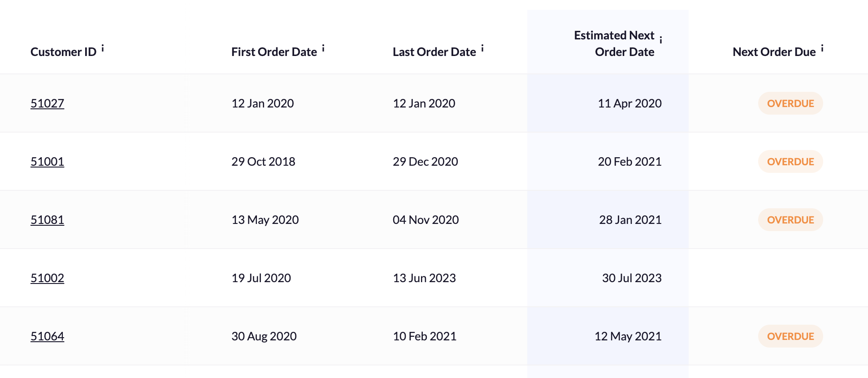The width and height of the screenshot is (868, 378).
Task: Click OVERDUE badge for customer 51081
Action: coord(790,220)
